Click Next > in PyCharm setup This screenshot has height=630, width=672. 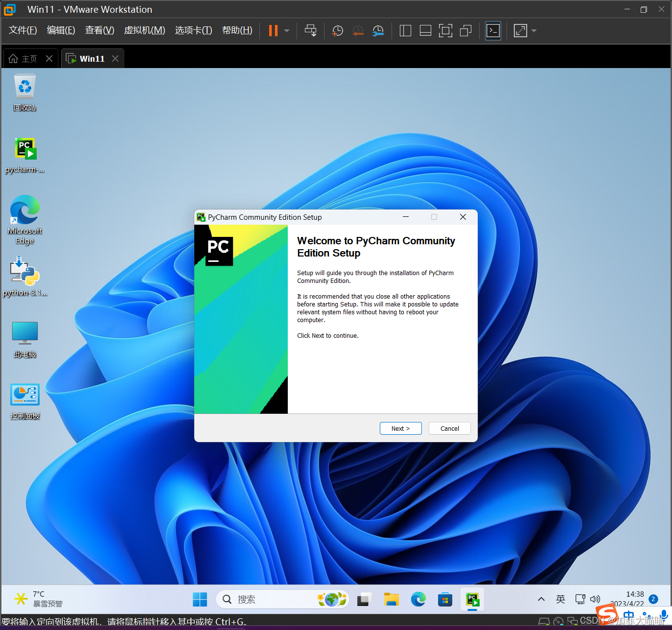(401, 428)
